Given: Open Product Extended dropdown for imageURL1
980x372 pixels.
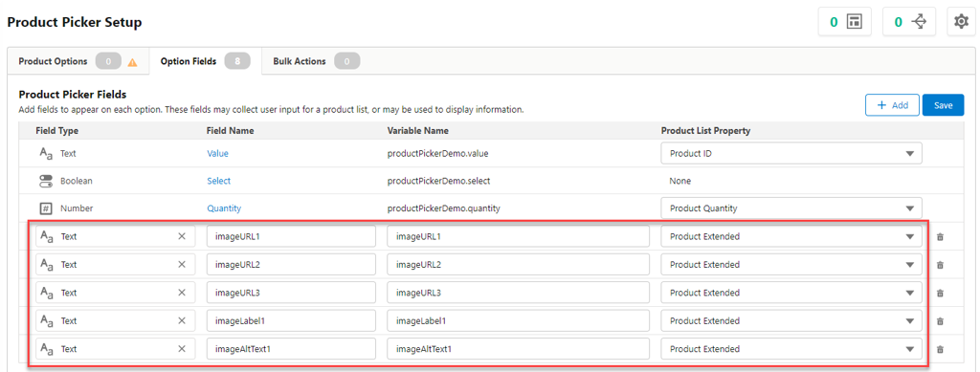Looking at the screenshot, I should 791,236.
